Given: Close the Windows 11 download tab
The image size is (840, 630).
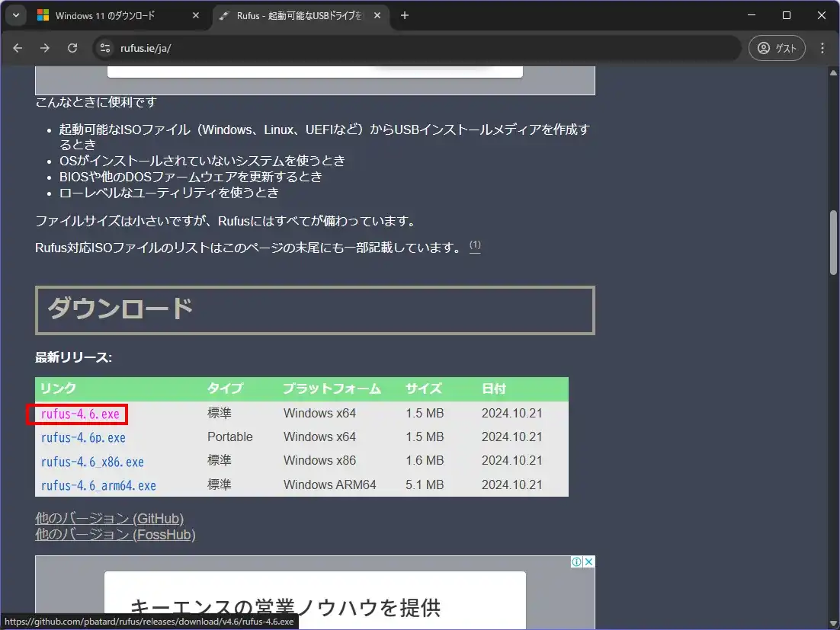Looking at the screenshot, I should click(196, 15).
